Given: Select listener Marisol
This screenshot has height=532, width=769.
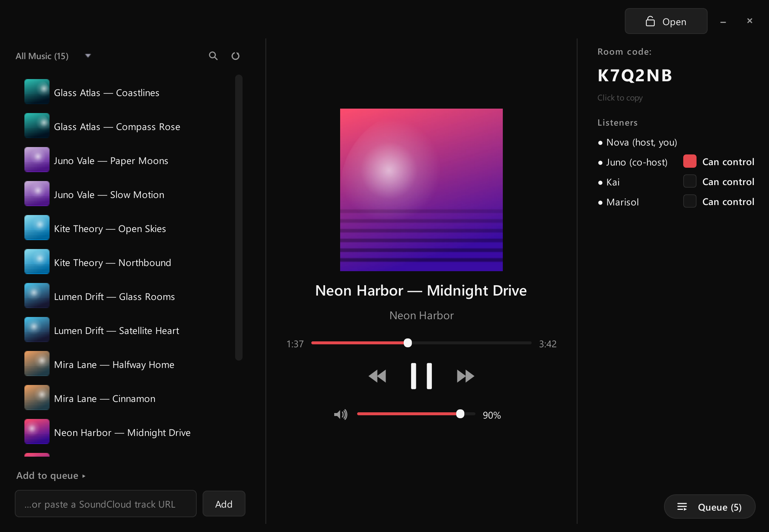Looking at the screenshot, I should 619,202.
